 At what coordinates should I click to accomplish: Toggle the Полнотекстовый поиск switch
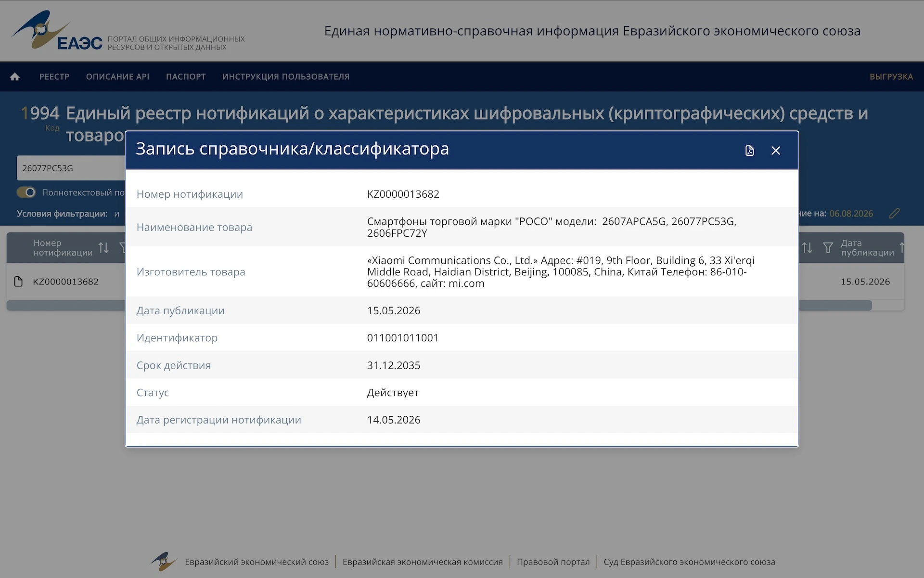[26, 193]
